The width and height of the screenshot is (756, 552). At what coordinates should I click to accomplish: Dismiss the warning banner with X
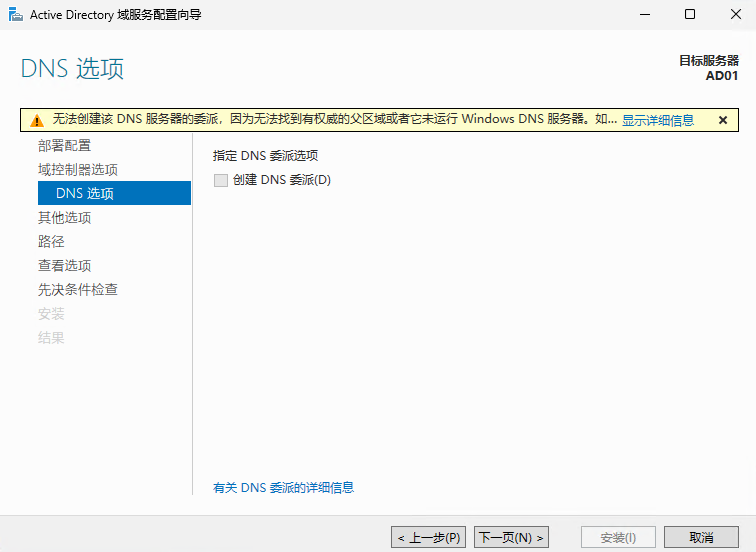coord(722,120)
